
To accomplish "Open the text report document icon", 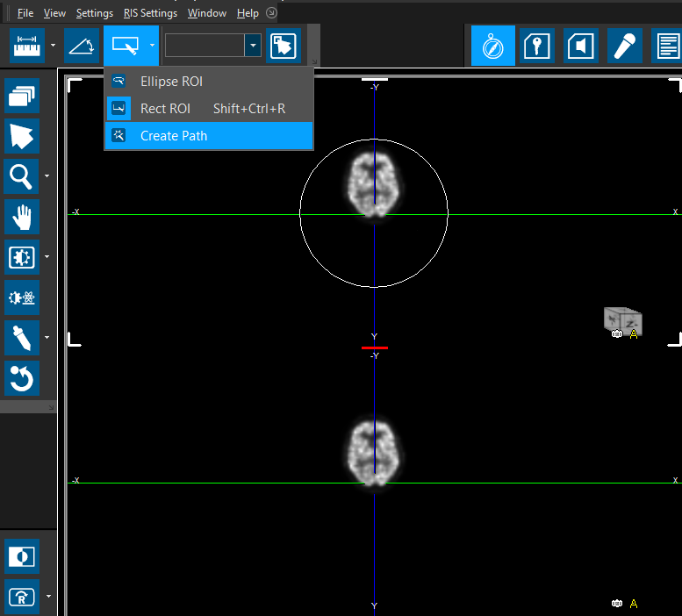I will (x=668, y=46).
